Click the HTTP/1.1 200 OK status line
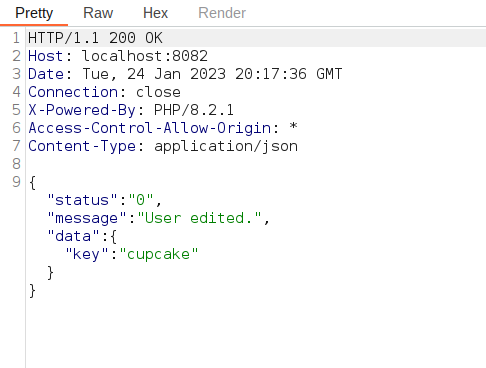486x368 pixels. click(x=95, y=38)
